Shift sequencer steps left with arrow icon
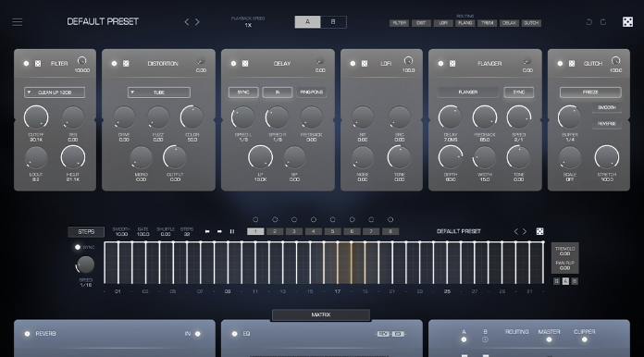The image size is (644, 357). pyautogui.click(x=207, y=232)
